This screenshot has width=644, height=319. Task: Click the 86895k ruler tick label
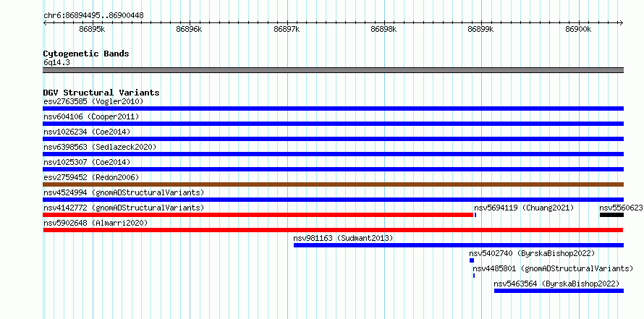click(93, 30)
